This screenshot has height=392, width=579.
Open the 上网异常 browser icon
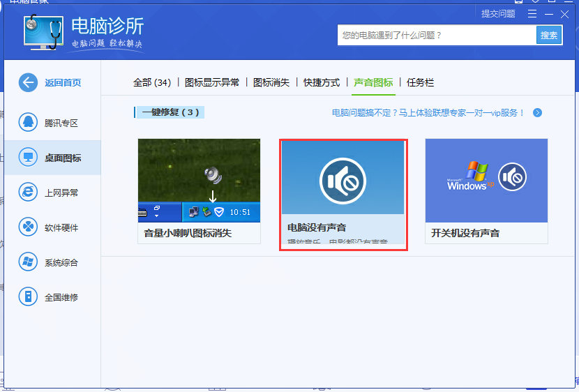click(28, 193)
